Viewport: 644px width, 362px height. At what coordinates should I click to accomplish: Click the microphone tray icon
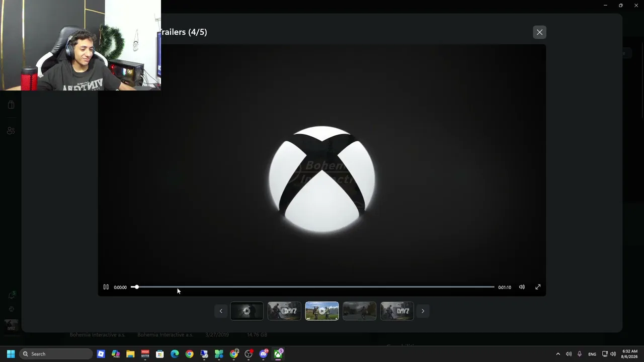point(580,354)
